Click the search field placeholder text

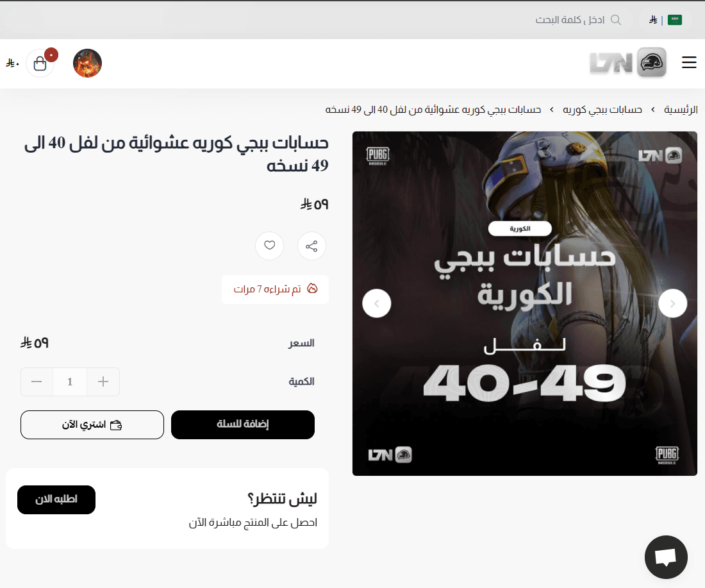coord(570,20)
